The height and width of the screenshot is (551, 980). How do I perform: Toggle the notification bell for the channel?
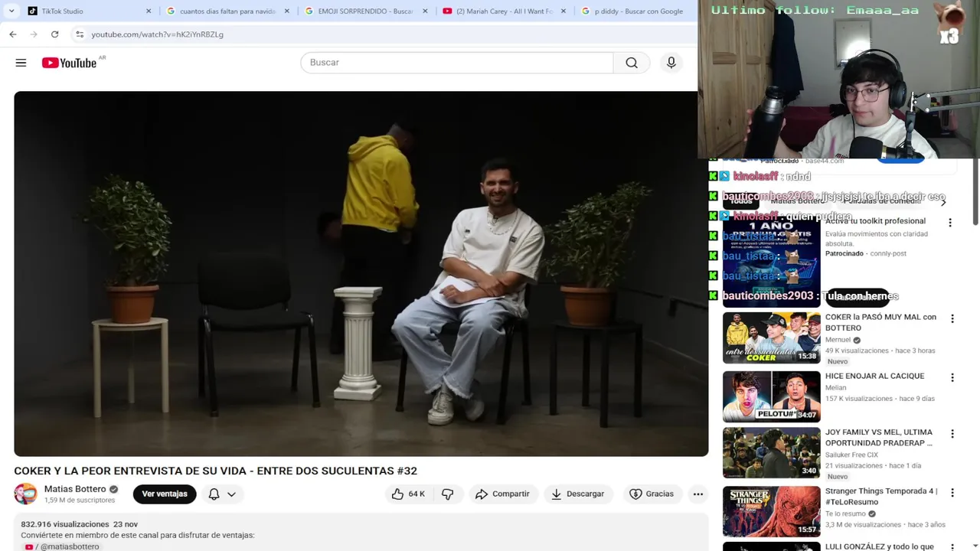click(214, 494)
